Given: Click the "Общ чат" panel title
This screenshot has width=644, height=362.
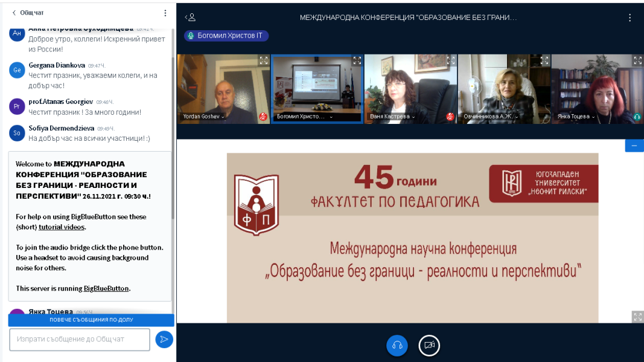Looking at the screenshot, I should [x=31, y=13].
